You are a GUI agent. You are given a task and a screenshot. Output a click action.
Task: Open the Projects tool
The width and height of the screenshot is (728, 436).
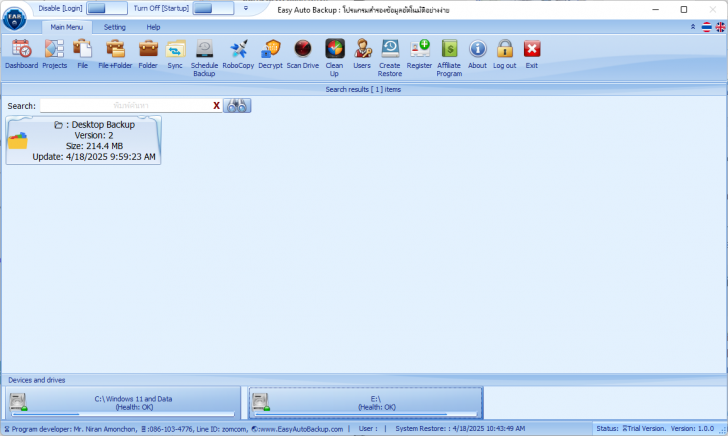point(54,54)
